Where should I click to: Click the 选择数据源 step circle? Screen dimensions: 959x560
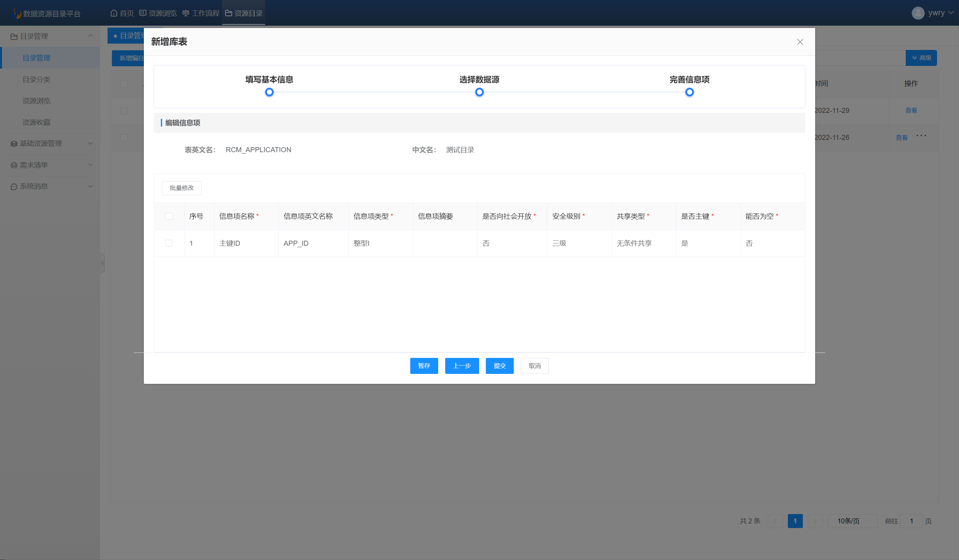click(x=479, y=92)
